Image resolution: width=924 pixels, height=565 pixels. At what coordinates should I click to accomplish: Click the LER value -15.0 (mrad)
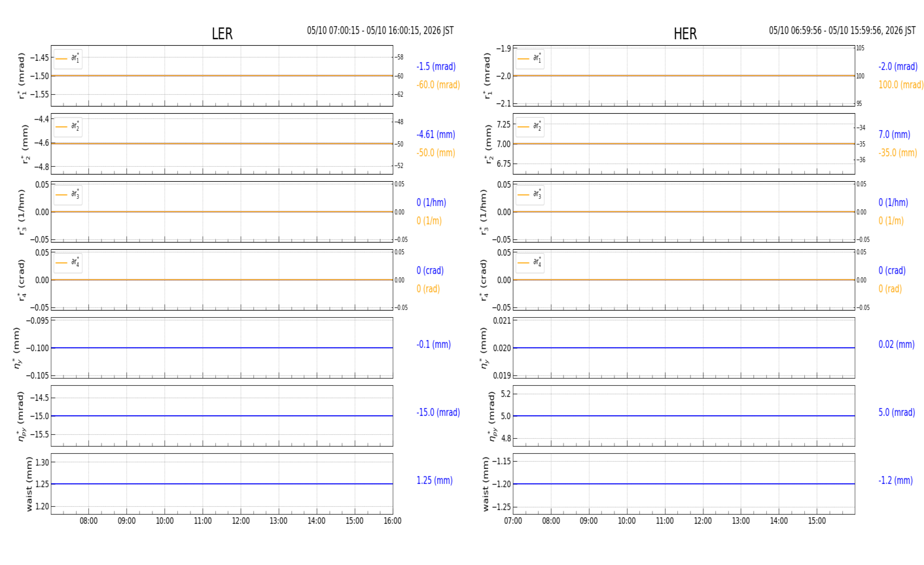[x=438, y=413]
